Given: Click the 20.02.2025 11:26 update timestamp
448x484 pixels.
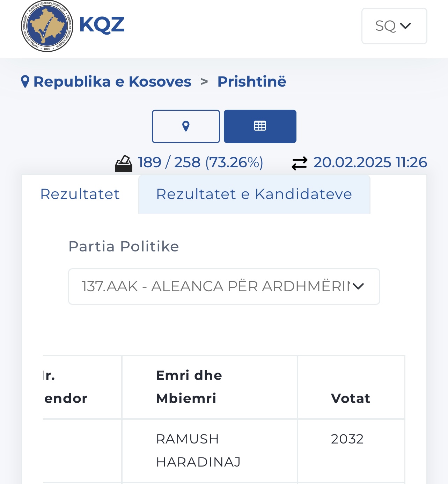Looking at the screenshot, I should tap(370, 162).
